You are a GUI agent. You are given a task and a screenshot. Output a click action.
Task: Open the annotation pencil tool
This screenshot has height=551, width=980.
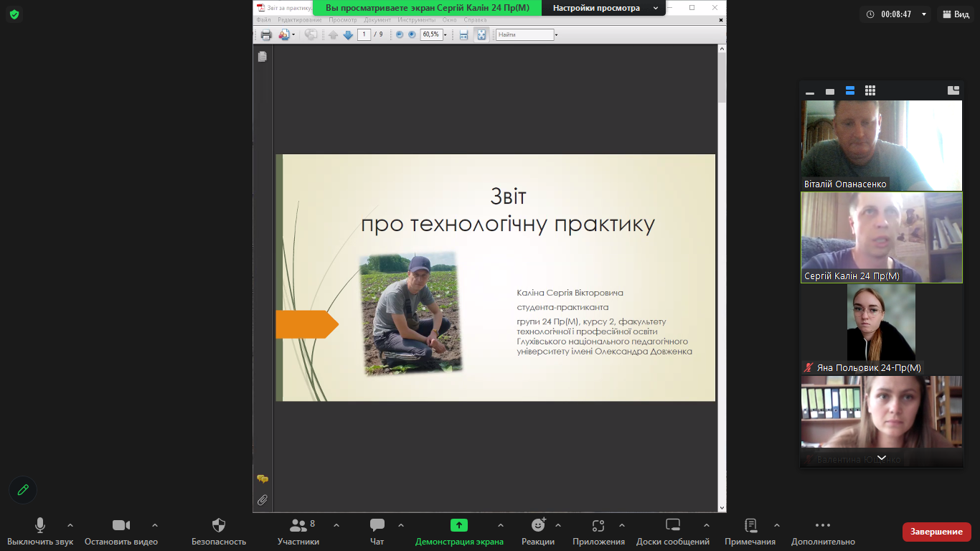pyautogui.click(x=23, y=490)
